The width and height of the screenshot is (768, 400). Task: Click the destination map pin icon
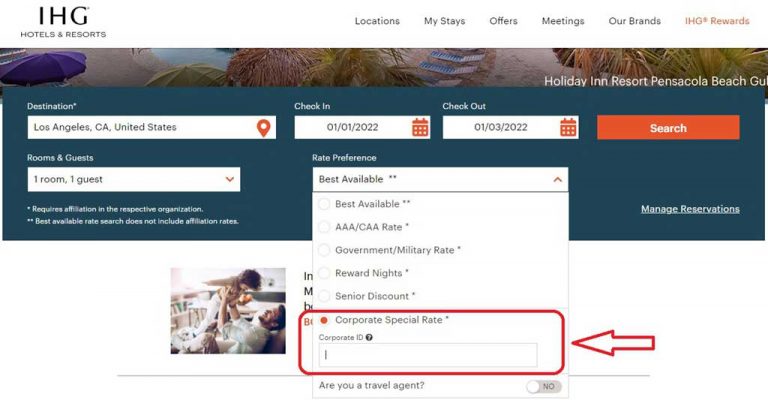point(263,127)
